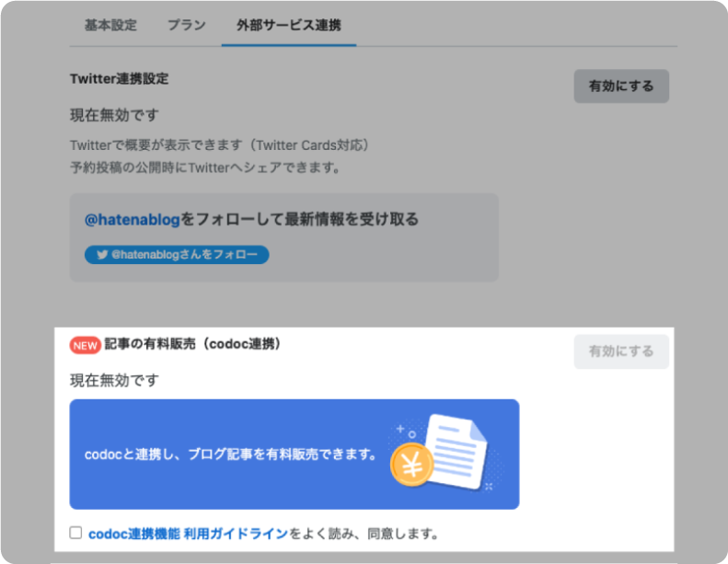
Task: Click the red NEW badge
Action: click(x=86, y=345)
